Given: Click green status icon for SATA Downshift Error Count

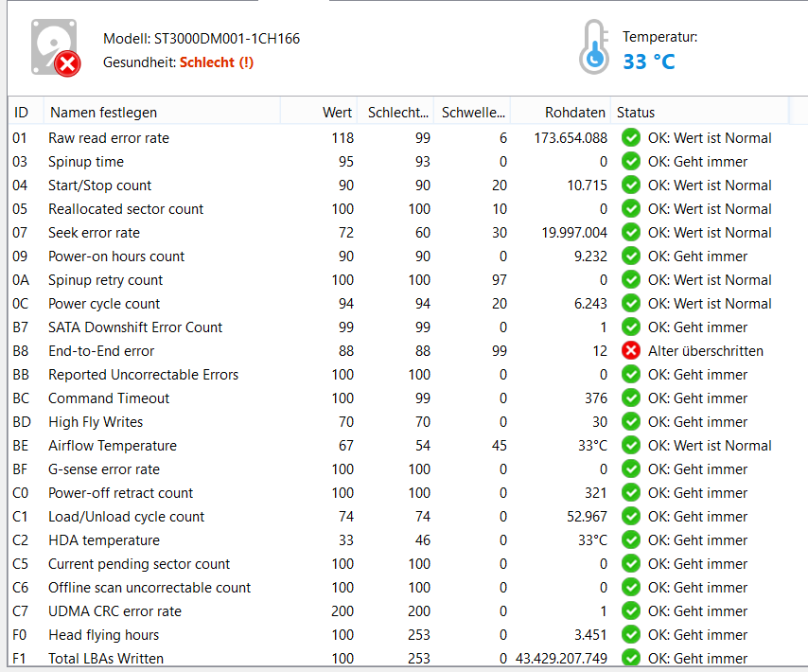Looking at the screenshot, I should [x=631, y=327].
